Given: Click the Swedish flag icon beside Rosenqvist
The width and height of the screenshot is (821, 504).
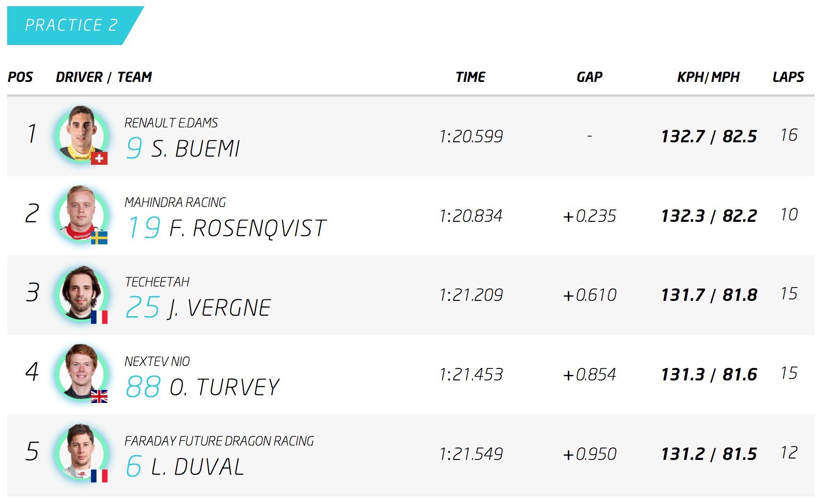Looking at the screenshot, I should [99, 238].
